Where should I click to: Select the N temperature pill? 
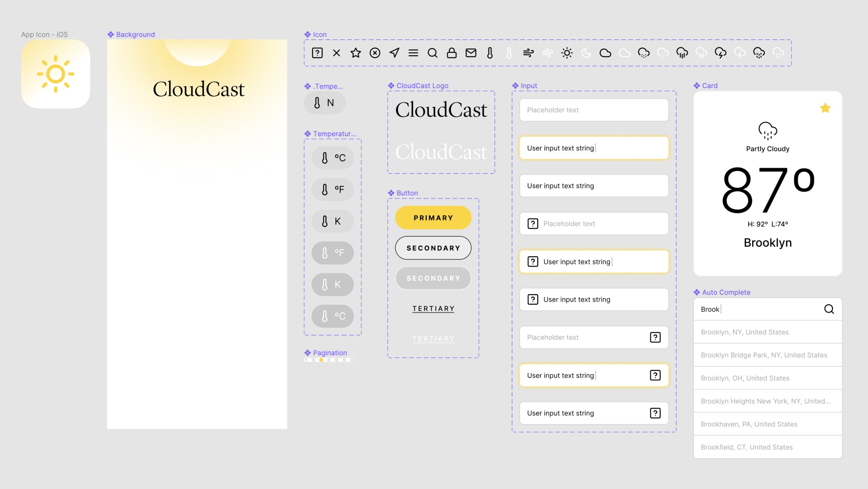click(x=325, y=103)
